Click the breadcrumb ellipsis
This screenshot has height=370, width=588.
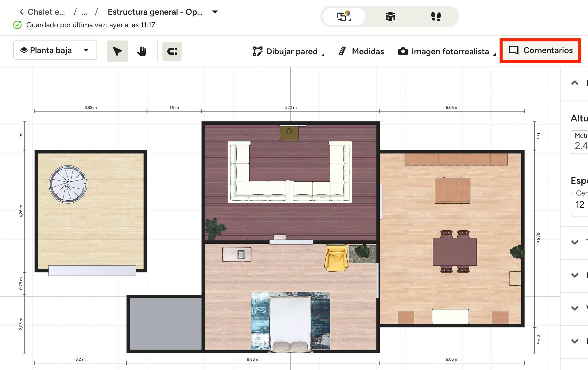coord(85,12)
